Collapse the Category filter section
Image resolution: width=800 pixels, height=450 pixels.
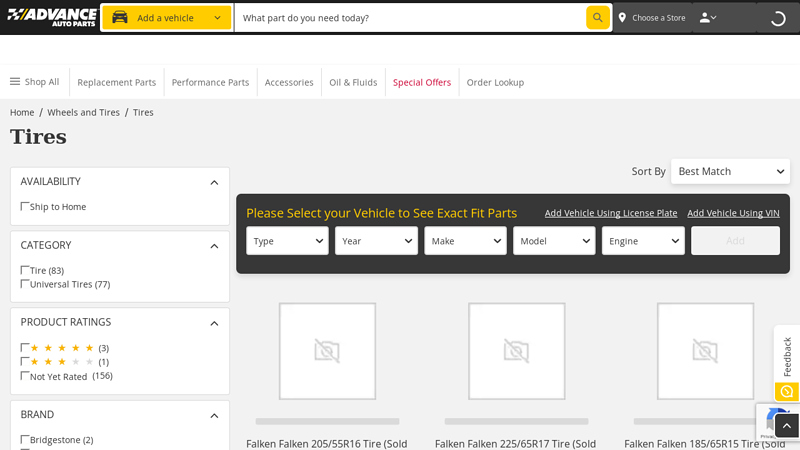[214, 246]
